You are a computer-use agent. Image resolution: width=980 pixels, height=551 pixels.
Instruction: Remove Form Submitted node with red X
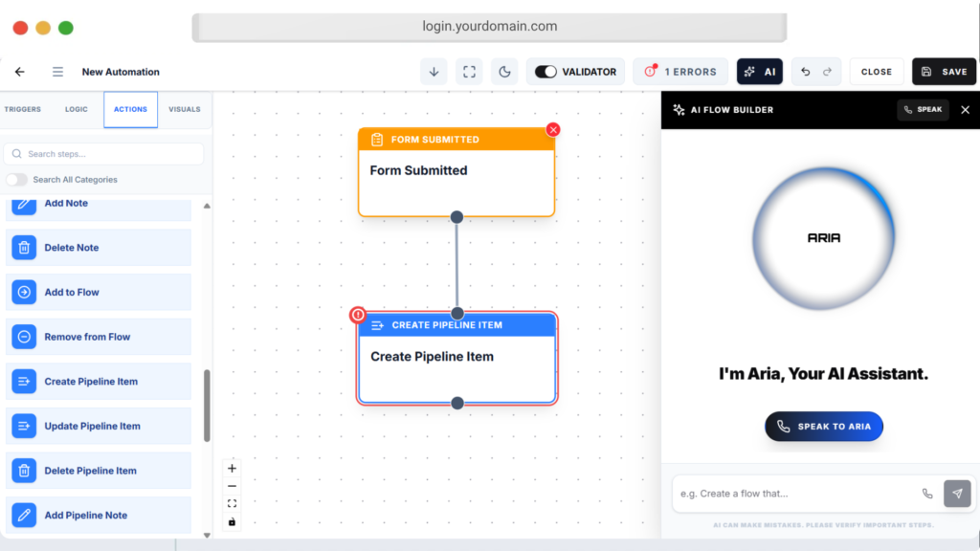pyautogui.click(x=553, y=130)
